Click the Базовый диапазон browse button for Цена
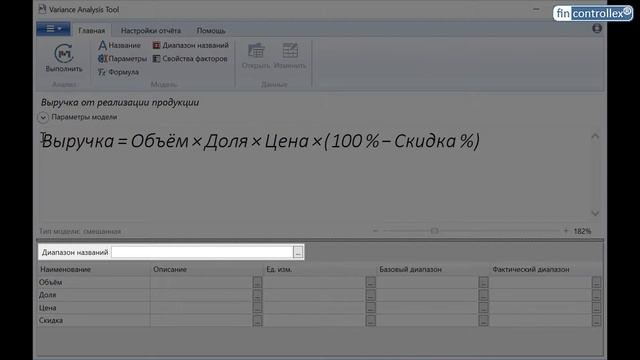Image resolution: width=640 pixels, height=360 pixels. tap(483, 308)
